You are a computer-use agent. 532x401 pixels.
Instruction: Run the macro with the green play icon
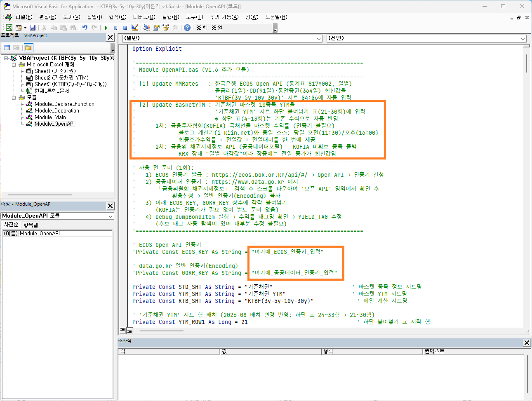106,28
